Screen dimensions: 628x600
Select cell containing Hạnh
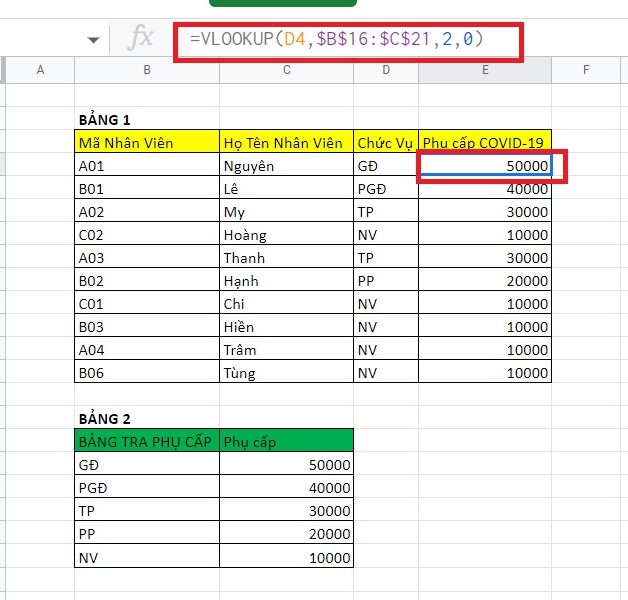click(286, 280)
